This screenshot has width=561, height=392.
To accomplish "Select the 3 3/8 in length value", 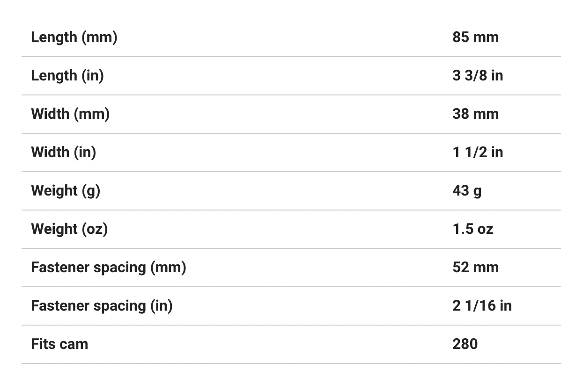I will 478,75.
